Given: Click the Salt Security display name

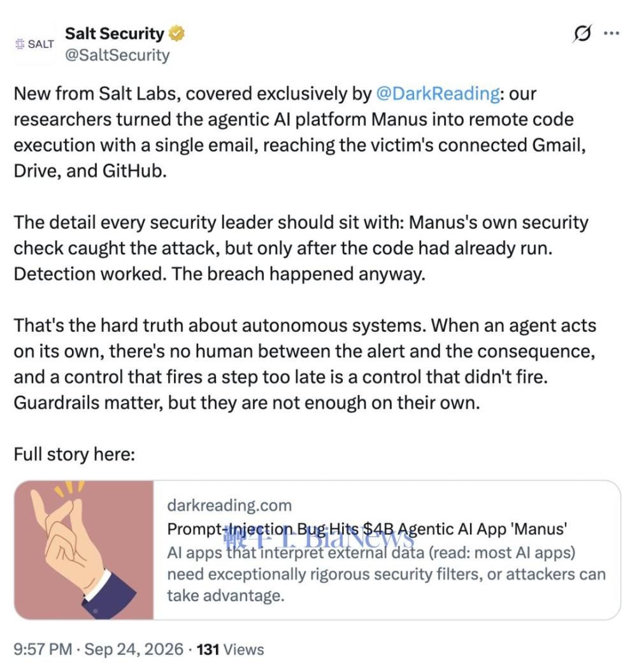Looking at the screenshot, I should [x=115, y=33].
